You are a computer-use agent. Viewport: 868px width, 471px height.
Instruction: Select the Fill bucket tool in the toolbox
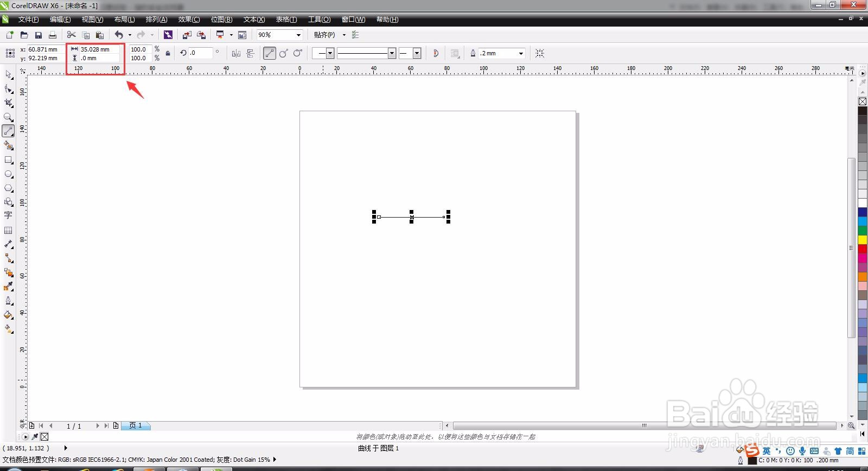click(8, 315)
